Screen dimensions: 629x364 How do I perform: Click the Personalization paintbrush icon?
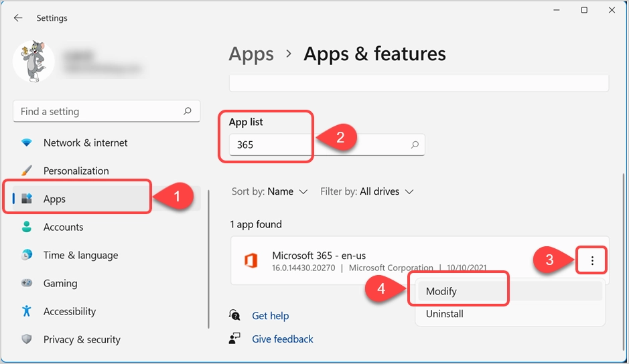pos(27,171)
